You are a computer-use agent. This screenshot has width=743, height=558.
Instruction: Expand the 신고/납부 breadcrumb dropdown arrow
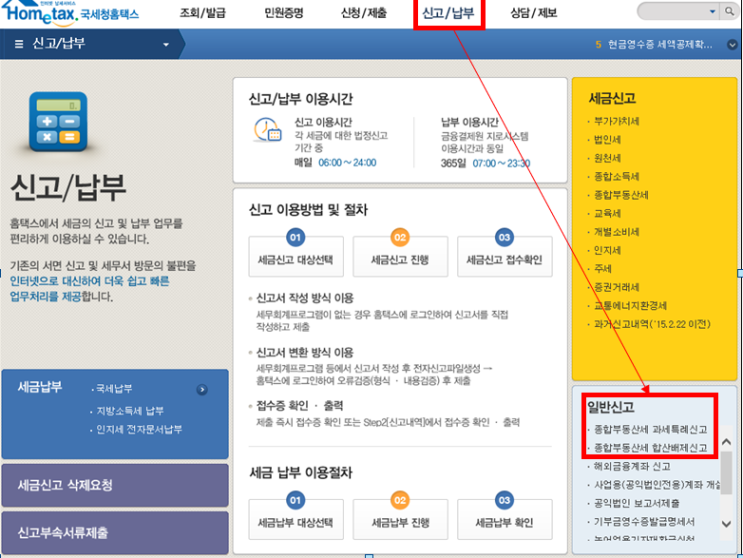coord(166,45)
